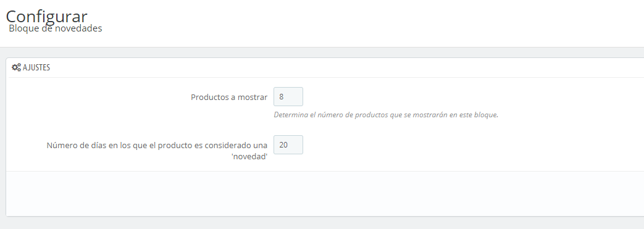Click the Configurar page title
The height and width of the screenshot is (229, 644).
click(x=46, y=17)
